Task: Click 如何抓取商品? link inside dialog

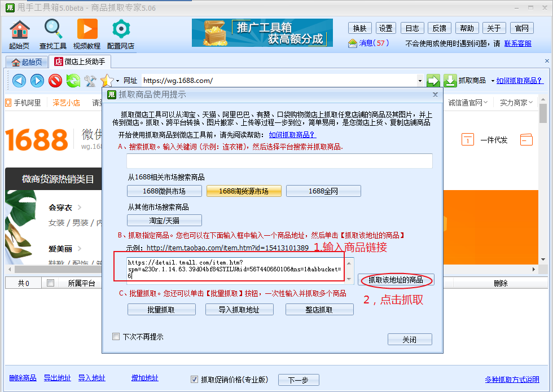Action: pos(292,135)
